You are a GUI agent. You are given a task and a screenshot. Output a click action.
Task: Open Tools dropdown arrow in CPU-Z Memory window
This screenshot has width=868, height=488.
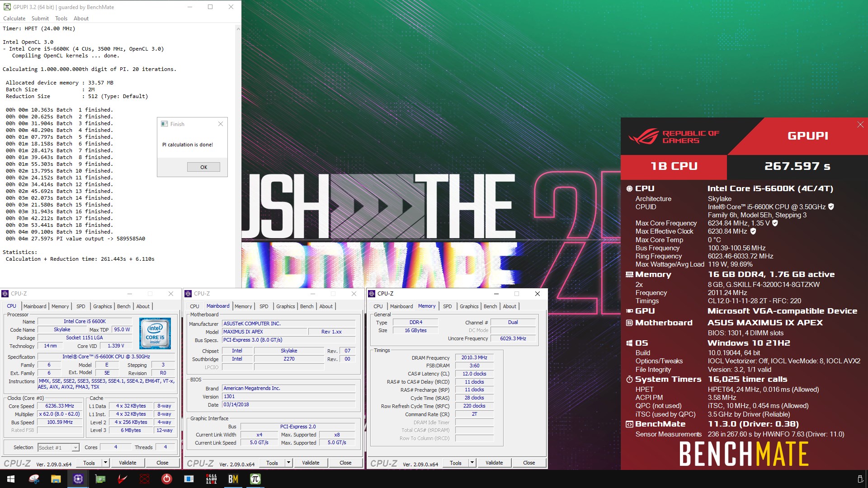(x=472, y=463)
